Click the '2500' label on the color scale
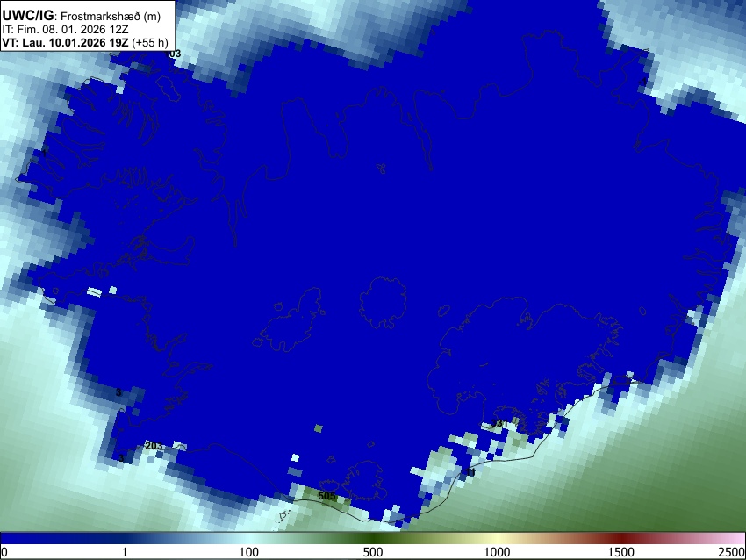This screenshot has width=746, height=560. pyautogui.click(x=732, y=552)
